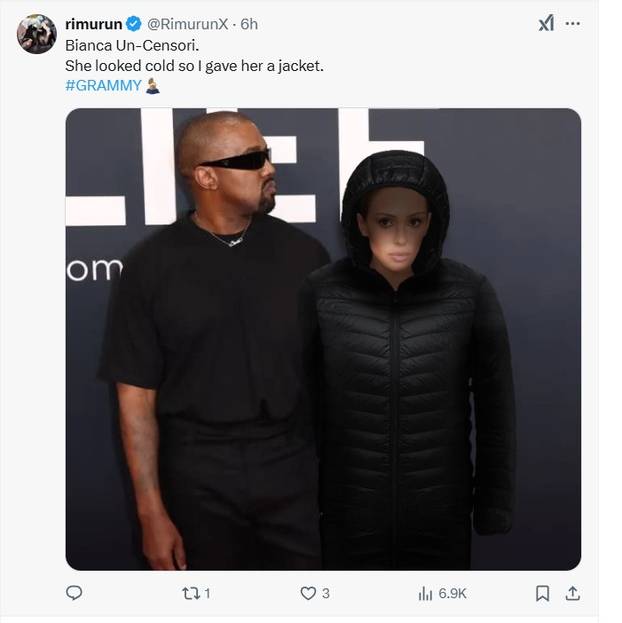Bookmark this post

[543, 593]
